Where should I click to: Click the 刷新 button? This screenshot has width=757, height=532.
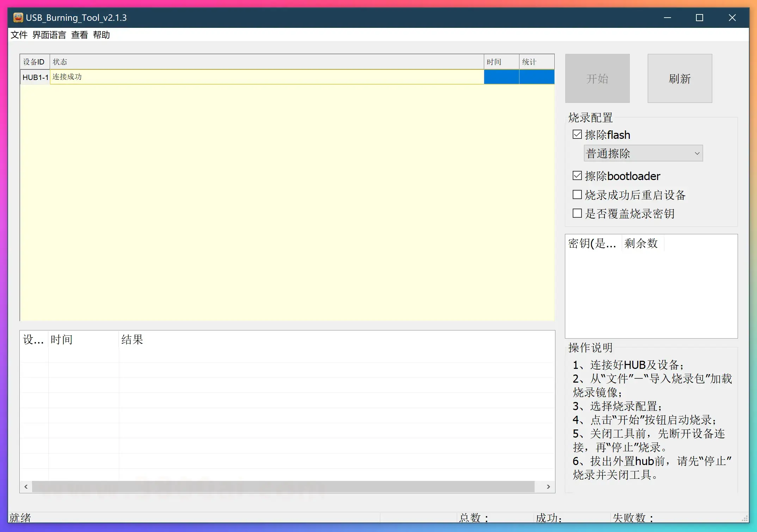click(679, 78)
